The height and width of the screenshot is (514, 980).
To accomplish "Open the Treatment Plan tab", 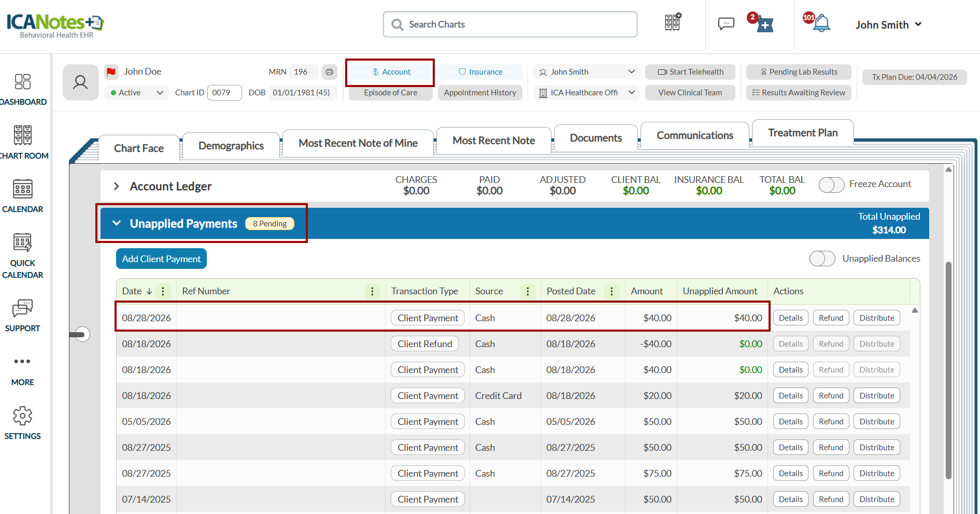I will click(803, 133).
